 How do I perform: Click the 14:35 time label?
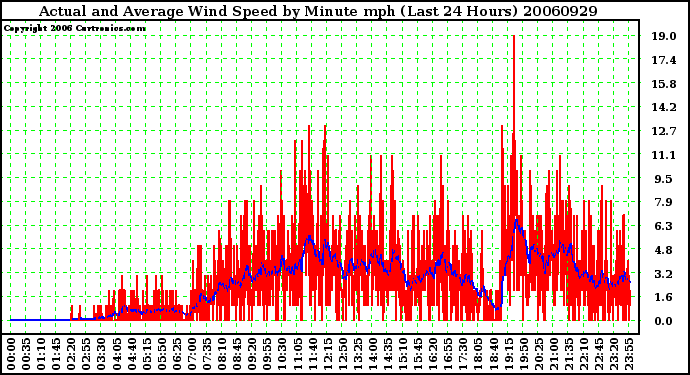point(387,354)
